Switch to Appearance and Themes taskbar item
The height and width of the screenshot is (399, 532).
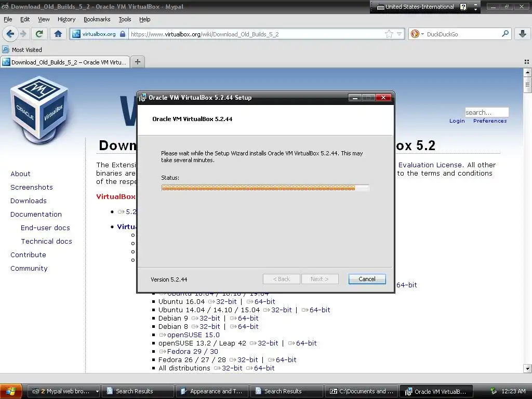point(212,391)
